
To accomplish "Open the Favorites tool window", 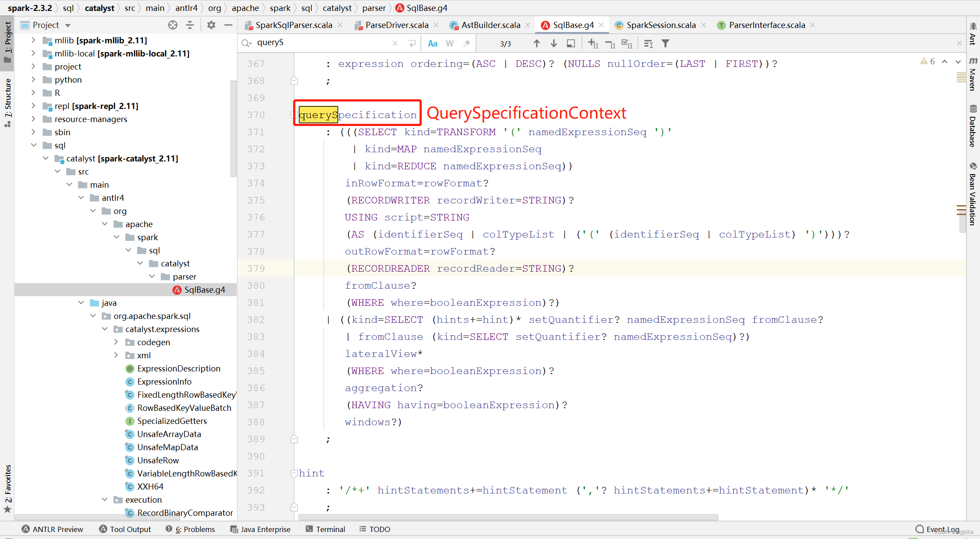I will [x=7, y=489].
